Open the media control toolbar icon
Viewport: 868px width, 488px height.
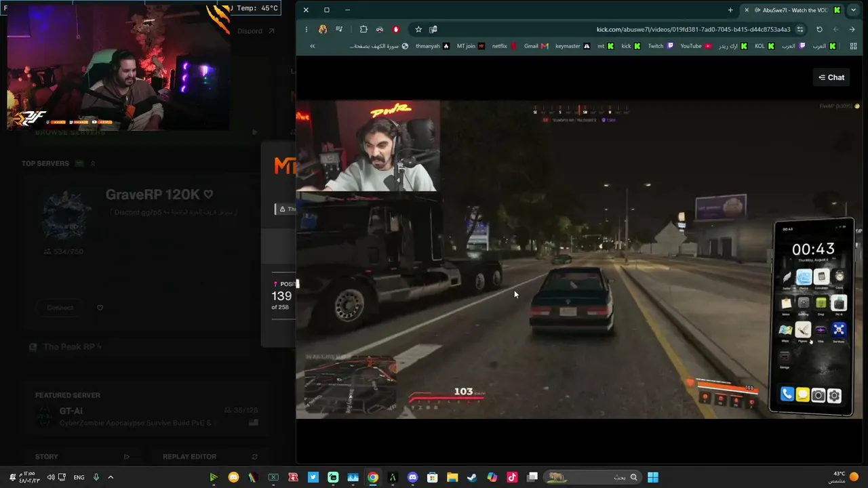[339, 29]
